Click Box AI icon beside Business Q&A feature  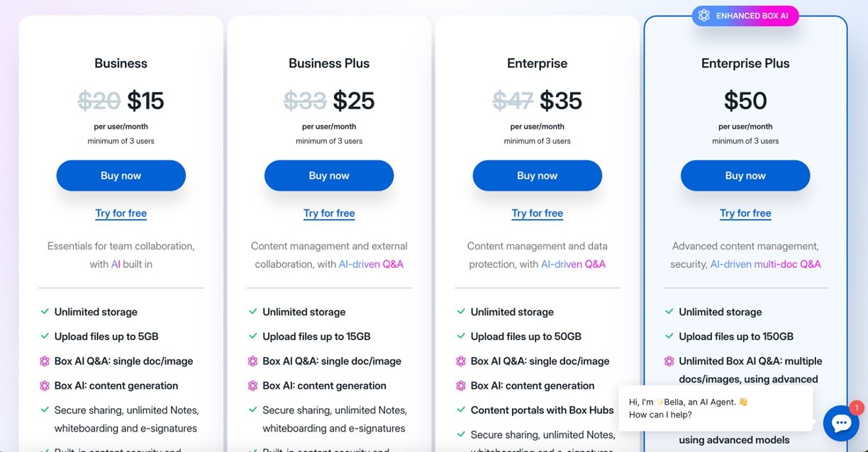click(45, 361)
